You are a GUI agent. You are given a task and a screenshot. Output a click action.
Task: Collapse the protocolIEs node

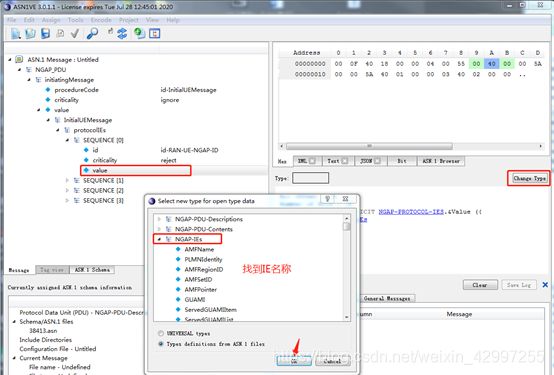tap(58, 130)
